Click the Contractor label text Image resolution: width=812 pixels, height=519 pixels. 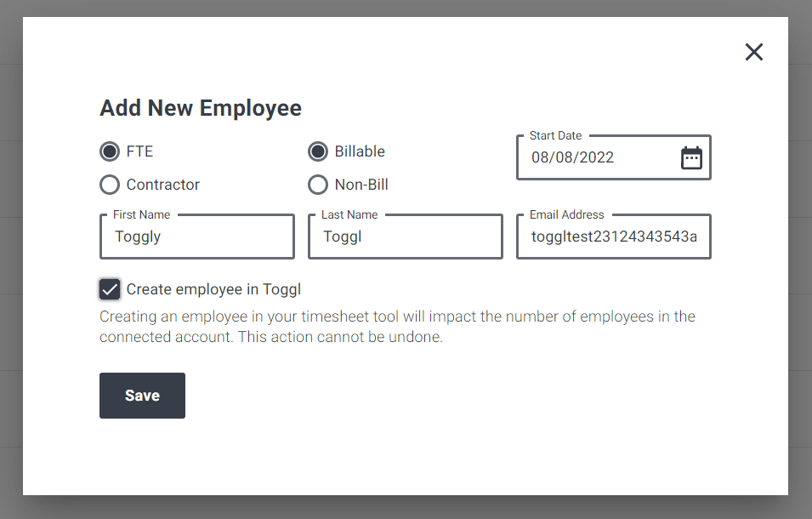[162, 185]
